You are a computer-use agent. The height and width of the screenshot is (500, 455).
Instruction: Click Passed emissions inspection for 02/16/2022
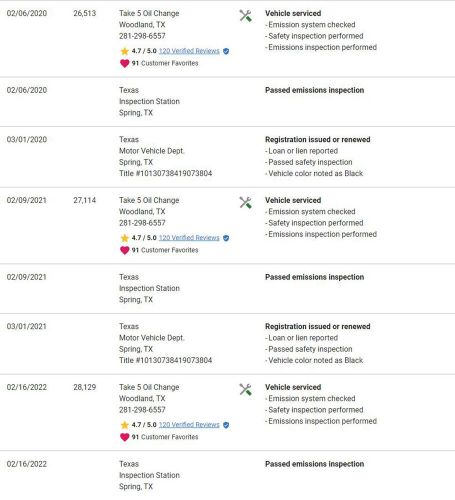(x=315, y=464)
